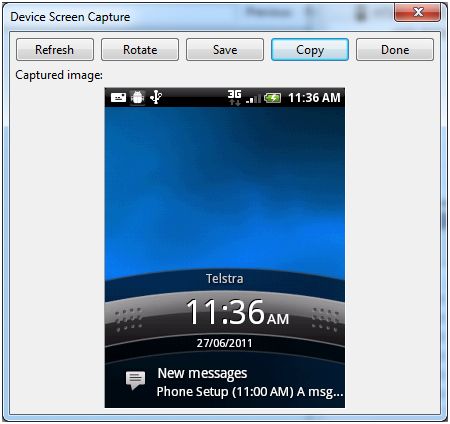Click the left dotted grip on lock bar
450x424 pixels.
128,320
